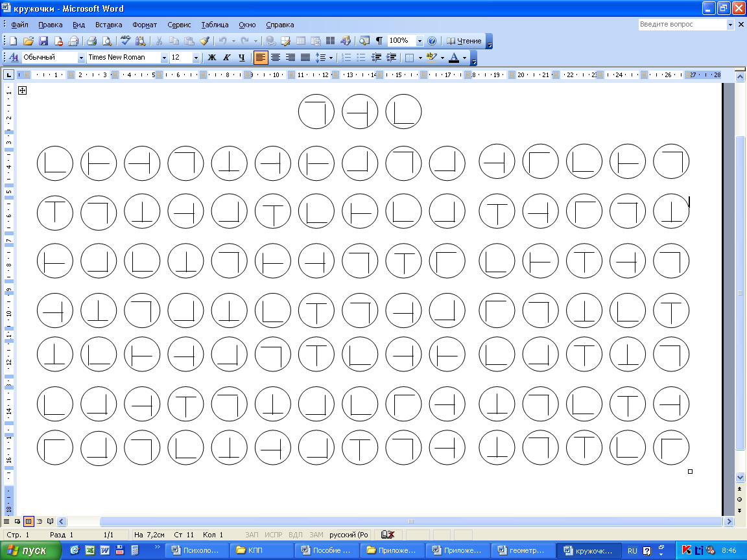Click the table move handle
747x560 pixels.
pos(23,91)
